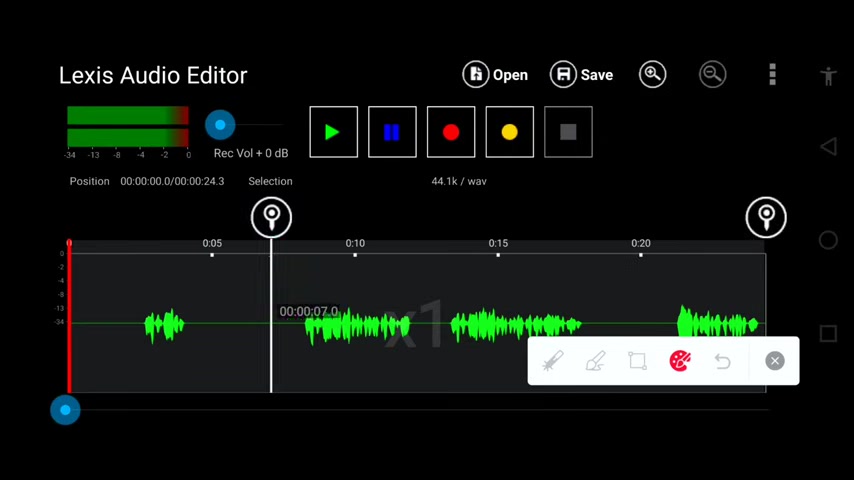
Task: Click the Rec Vol + 0 dB label
Action: point(251,154)
